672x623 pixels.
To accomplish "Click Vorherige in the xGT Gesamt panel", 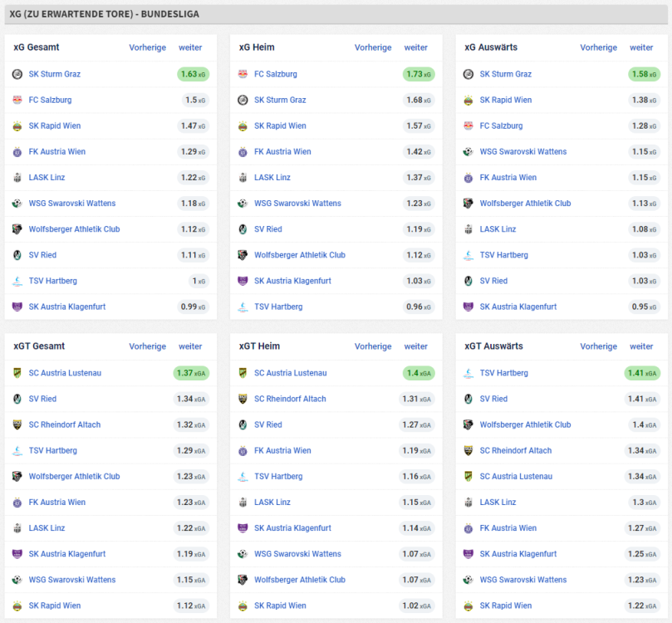I will (147, 346).
